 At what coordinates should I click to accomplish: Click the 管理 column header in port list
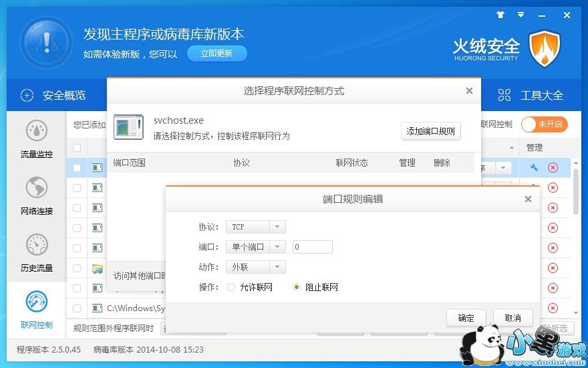tap(407, 163)
